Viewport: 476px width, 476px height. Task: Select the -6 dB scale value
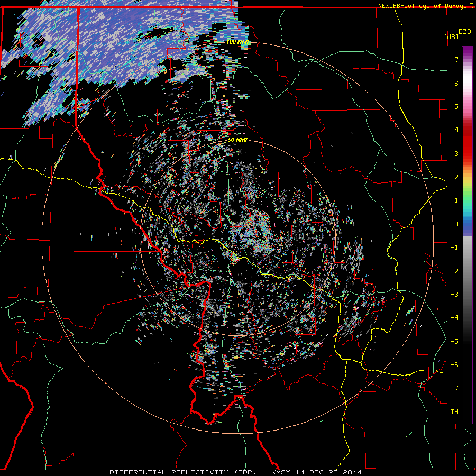(454, 365)
